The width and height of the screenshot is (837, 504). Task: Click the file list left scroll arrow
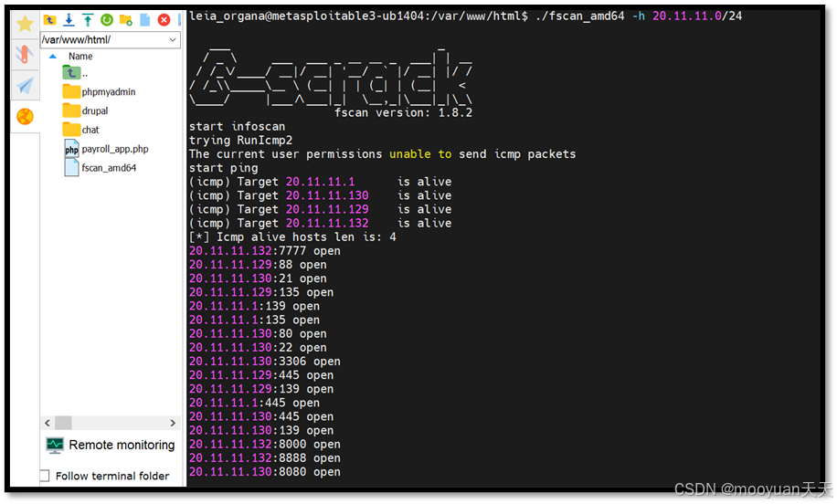(48, 423)
